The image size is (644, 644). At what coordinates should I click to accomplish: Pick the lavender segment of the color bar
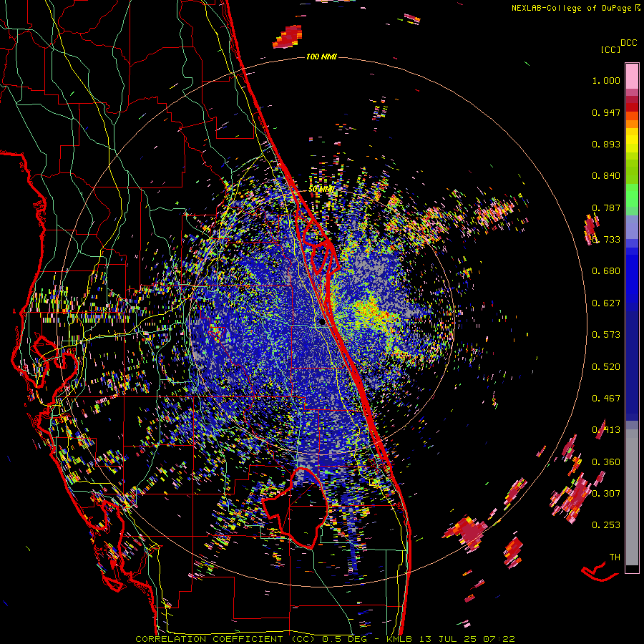632,227
